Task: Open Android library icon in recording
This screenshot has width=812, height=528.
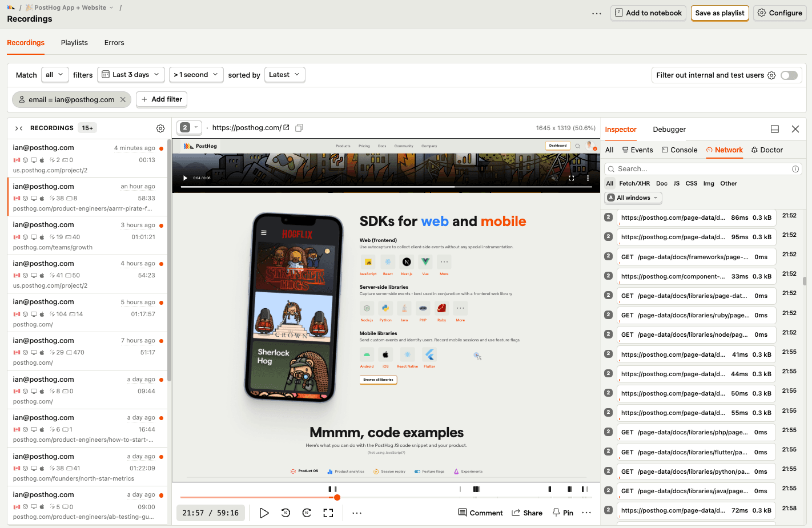Action: 367,354
